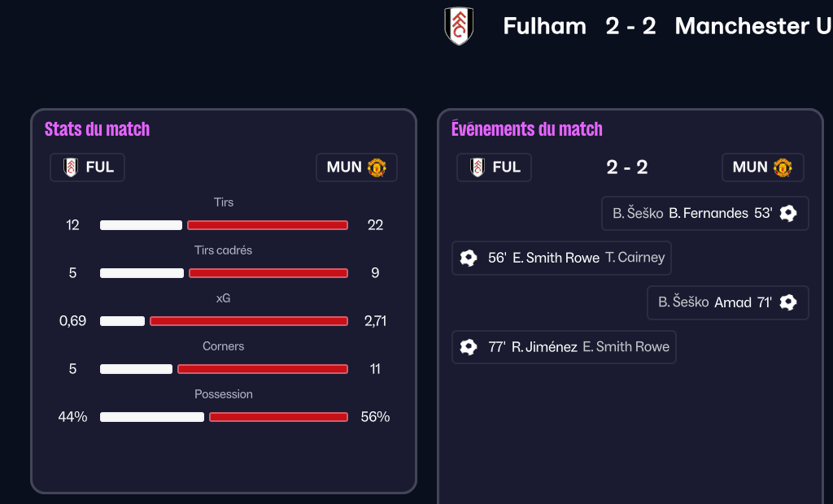This screenshot has height=504, width=833.
Task: Select scorer B. Fernandes in the 53' event
Action: 708,213
